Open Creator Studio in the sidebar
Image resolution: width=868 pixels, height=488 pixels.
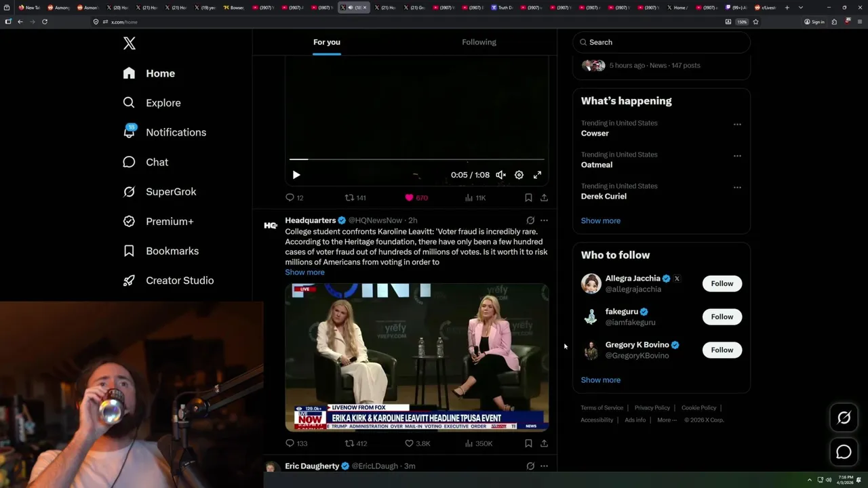click(168, 281)
